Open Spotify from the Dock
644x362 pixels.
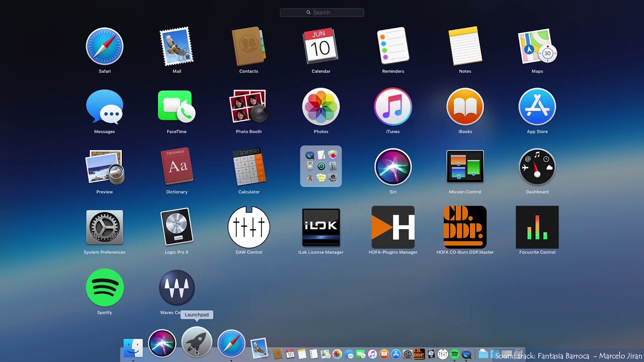pos(455,354)
